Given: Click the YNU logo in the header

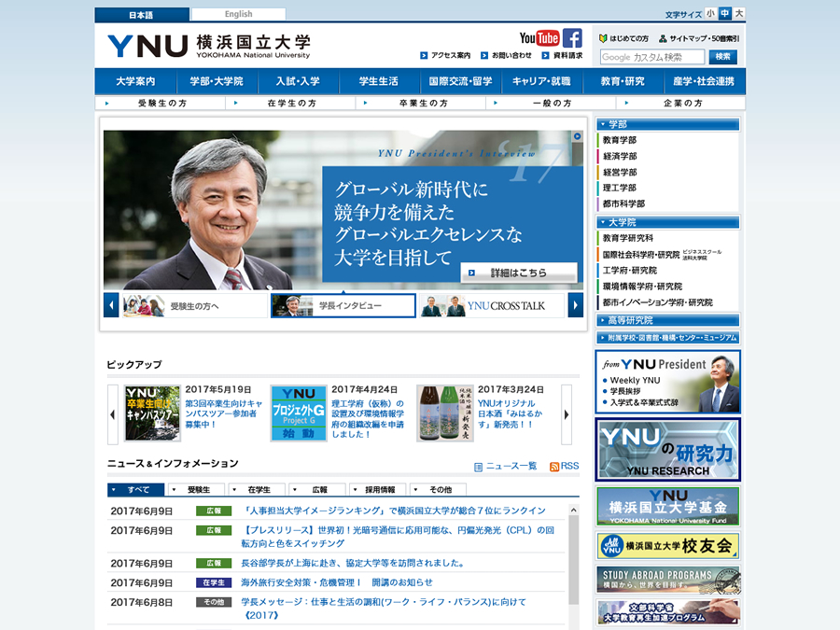Looking at the screenshot, I should (x=208, y=46).
